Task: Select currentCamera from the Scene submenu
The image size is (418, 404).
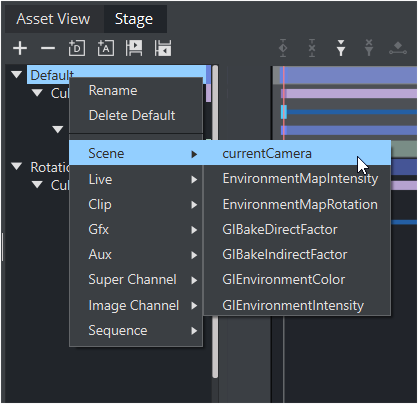Action: pyautogui.click(x=297, y=153)
